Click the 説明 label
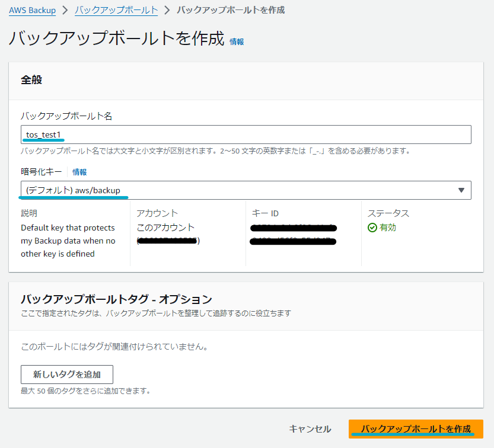The image size is (494, 448). click(29, 213)
